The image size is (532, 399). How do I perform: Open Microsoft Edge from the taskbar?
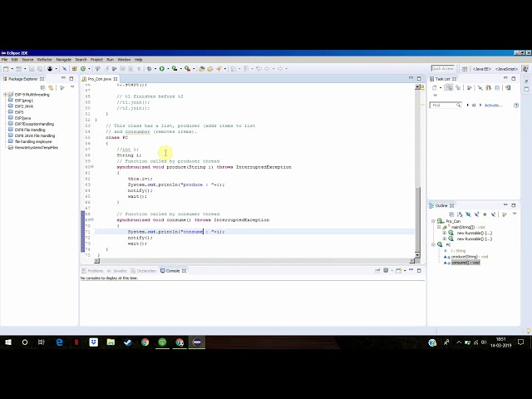point(59,342)
